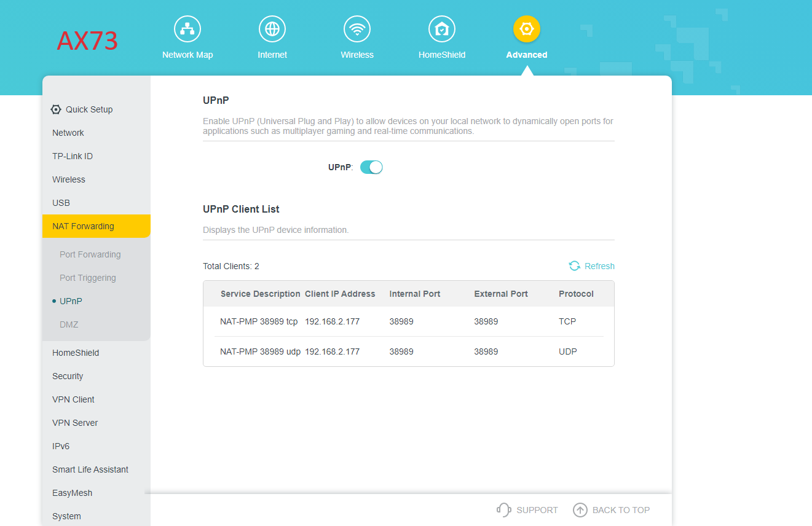Screen dimensions: 812x526
Task: Click the Advanced gear icon
Action: (x=527, y=29)
